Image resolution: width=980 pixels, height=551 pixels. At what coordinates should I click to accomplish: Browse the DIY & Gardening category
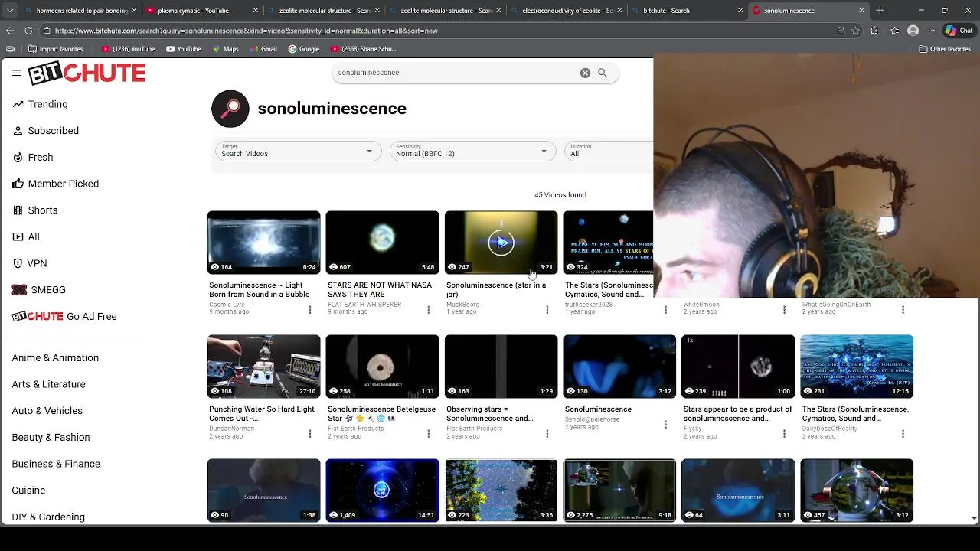[48, 517]
